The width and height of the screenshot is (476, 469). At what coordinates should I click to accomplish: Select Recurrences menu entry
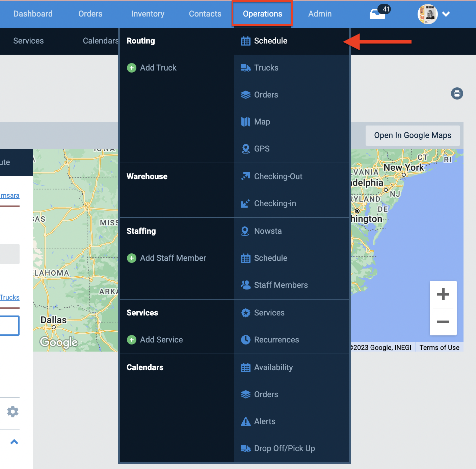click(x=277, y=340)
